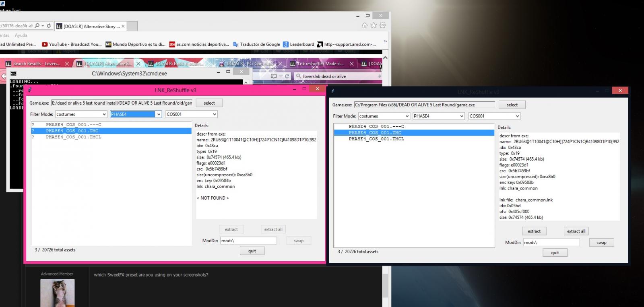Open the COS001 dropdown in dark window
The width and height of the screenshot is (644, 307).
coord(495,116)
